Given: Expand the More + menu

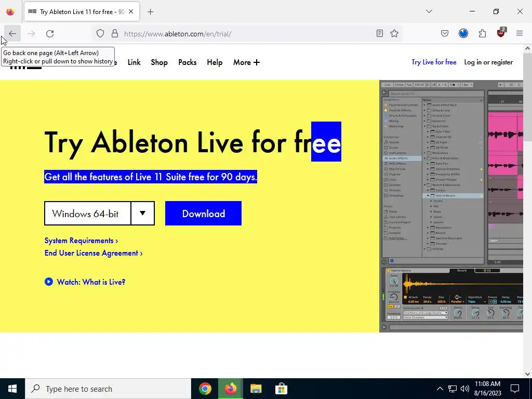Looking at the screenshot, I should click(246, 62).
